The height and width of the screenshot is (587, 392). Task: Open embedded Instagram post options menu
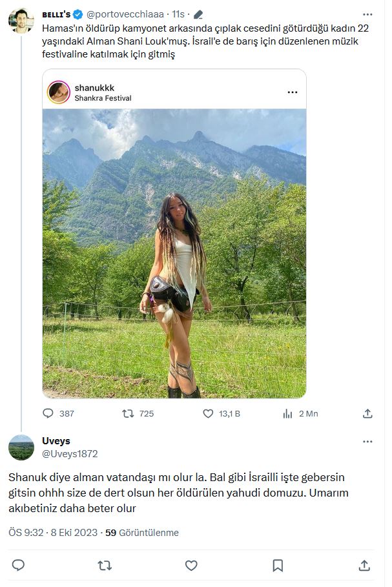(x=293, y=92)
